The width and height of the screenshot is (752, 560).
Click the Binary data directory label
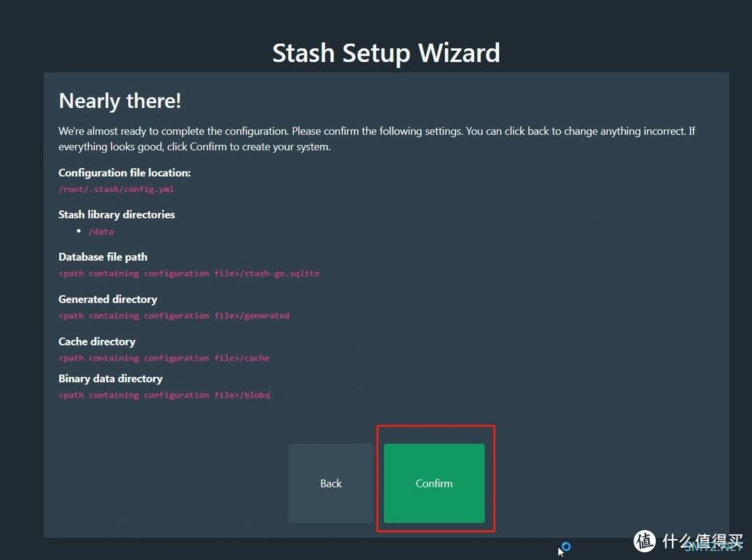(x=111, y=379)
